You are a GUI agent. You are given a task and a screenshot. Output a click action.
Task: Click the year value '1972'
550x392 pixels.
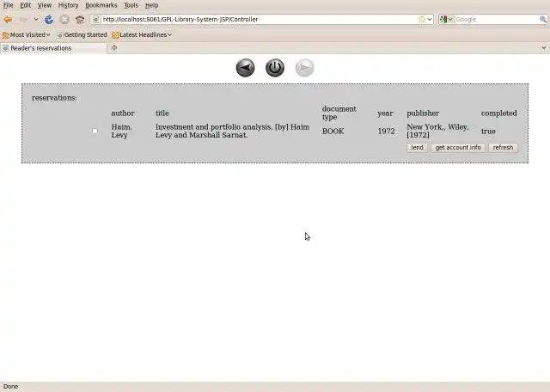[x=386, y=131]
